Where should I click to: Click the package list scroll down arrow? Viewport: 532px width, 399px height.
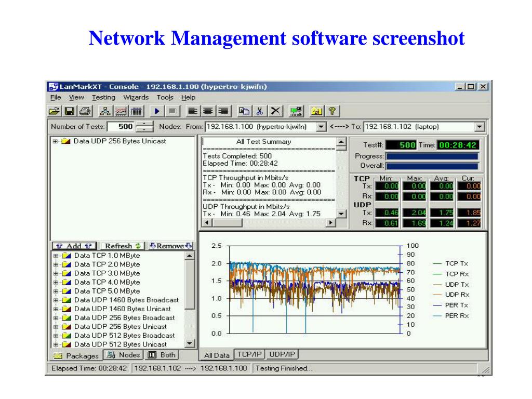(190, 343)
